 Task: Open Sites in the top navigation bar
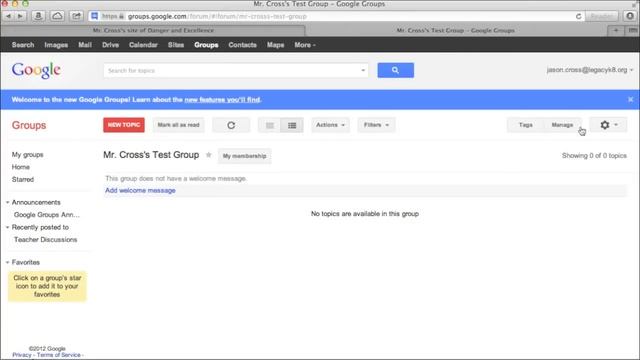[x=176, y=45]
